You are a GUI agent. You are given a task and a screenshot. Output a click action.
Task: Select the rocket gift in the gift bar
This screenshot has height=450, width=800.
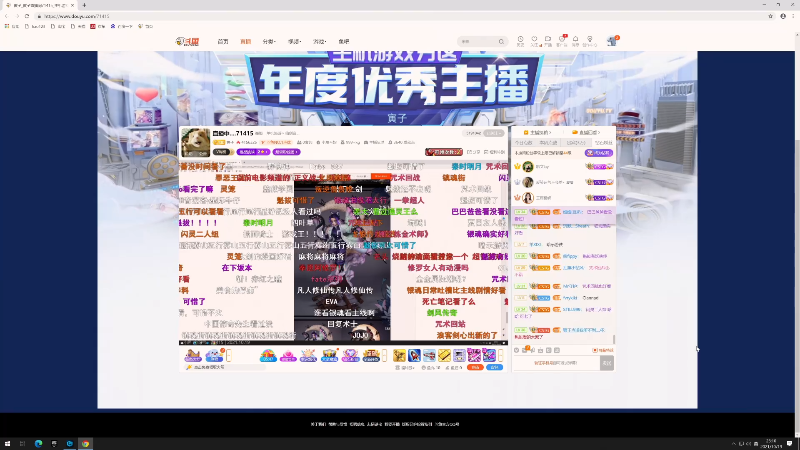tap(414, 355)
